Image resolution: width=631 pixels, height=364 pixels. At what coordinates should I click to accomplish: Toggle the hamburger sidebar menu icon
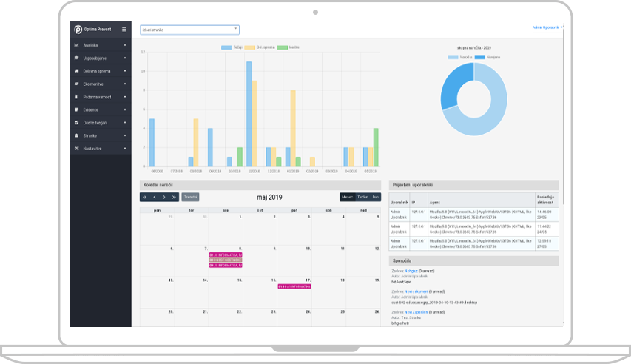pos(124,30)
